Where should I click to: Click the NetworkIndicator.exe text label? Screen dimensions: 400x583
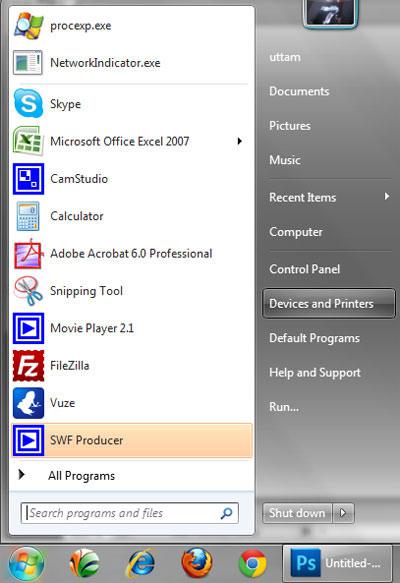(105, 63)
